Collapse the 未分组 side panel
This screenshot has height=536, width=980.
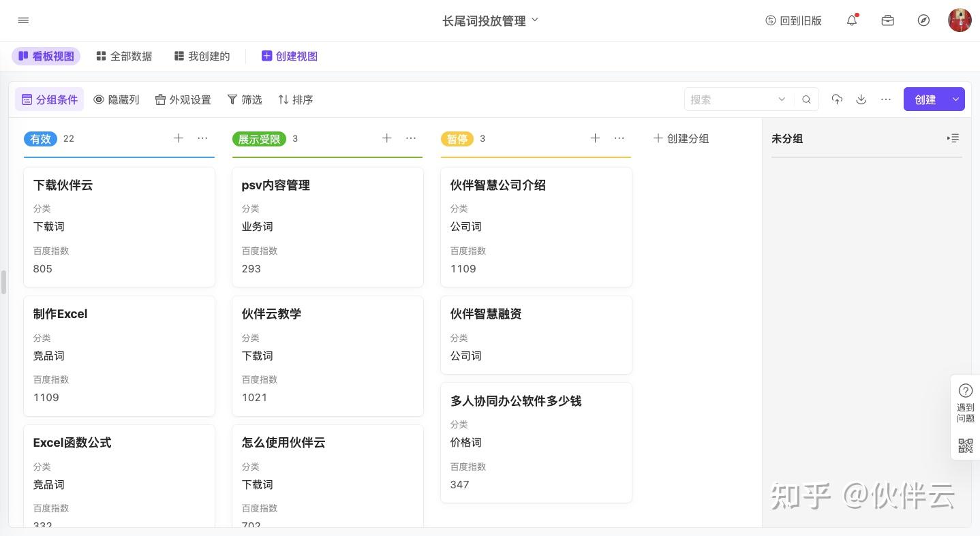(x=953, y=138)
